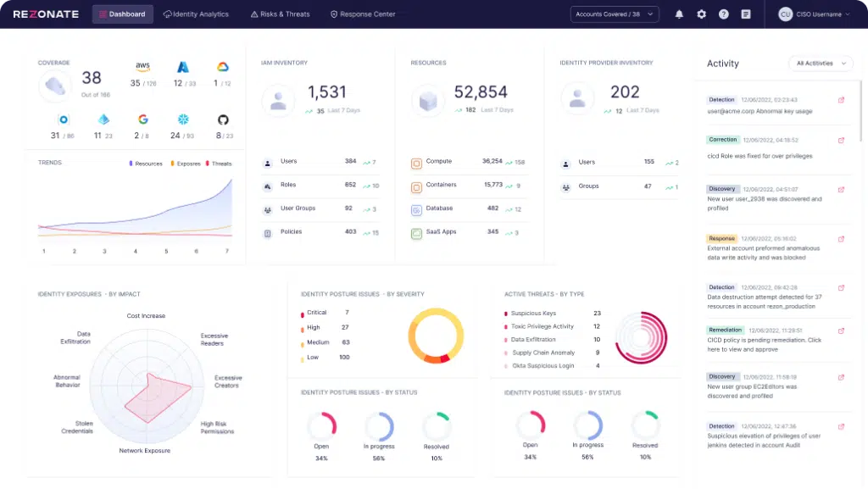Toggle Exposures series in Trends legend
Screen dimensions: 868x489
coord(186,164)
